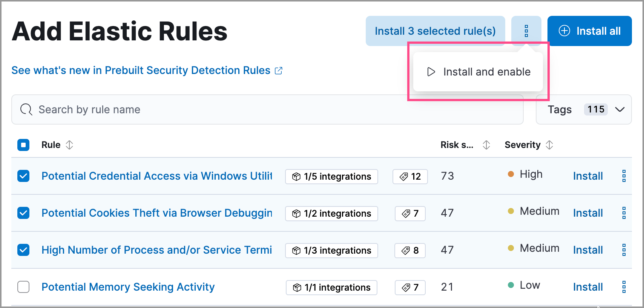Open Potential Memory Seeking Activity rule
644x308 pixels.
tap(128, 287)
